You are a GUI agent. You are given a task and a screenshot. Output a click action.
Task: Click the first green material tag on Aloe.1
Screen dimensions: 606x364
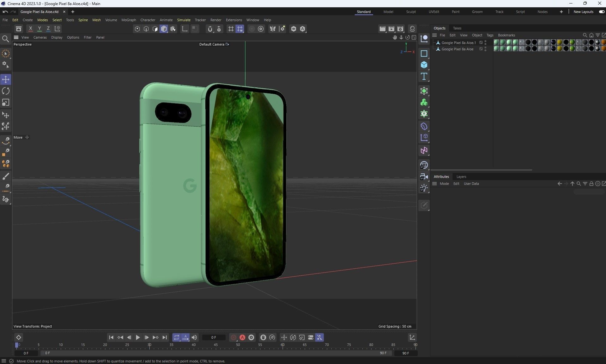(496, 42)
